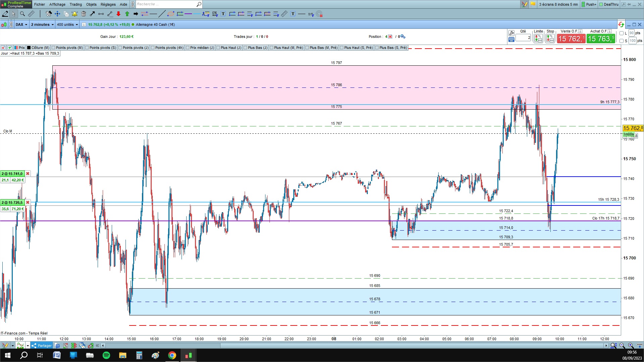Image resolution: width=644 pixels, height=362 pixels.
Task: Click the blue keyboard shortcut icon
Action: click(x=511, y=40)
